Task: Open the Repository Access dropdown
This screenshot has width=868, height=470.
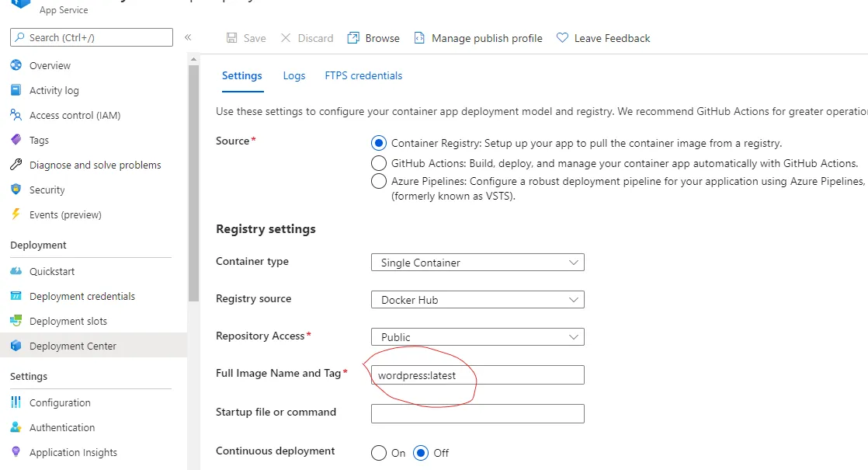Action: [x=477, y=337]
